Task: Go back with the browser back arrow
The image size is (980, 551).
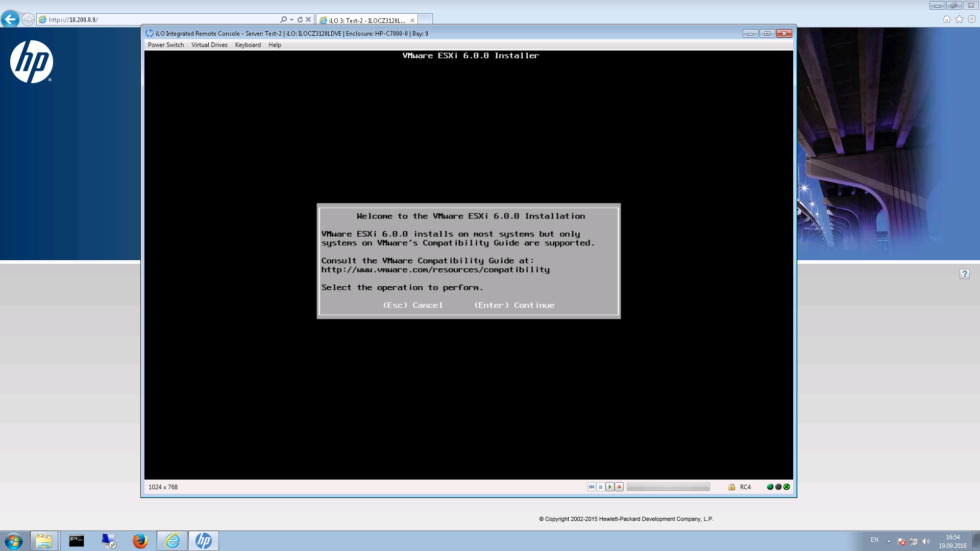Action: (x=10, y=19)
